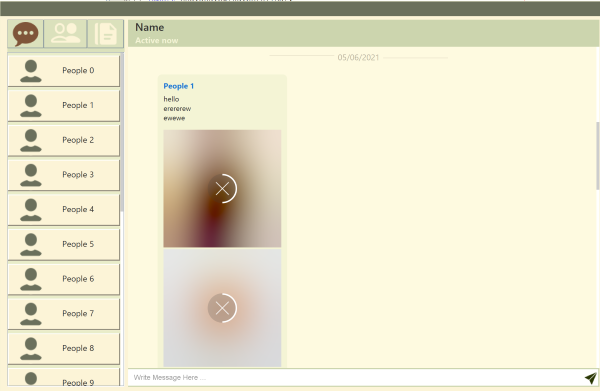Image resolution: width=600 pixels, height=391 pixels.
Task: Select the People 1 conversation
Action: [x=64, y=106]
